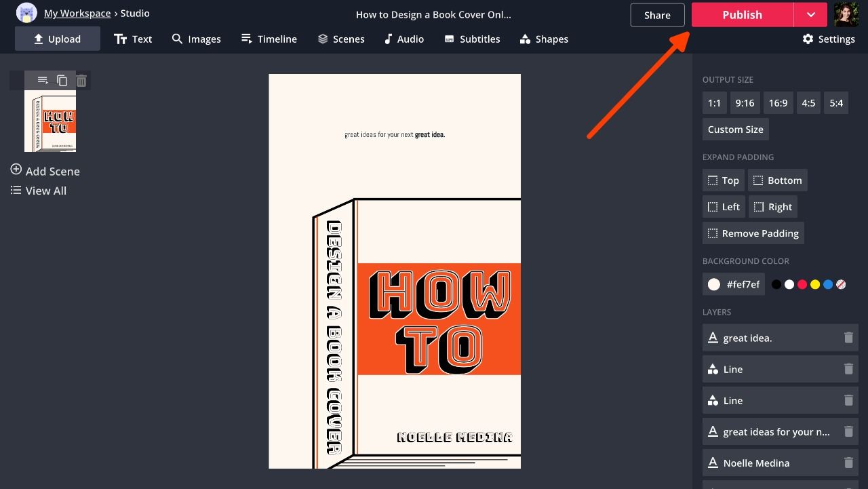The height and width of the screenshot is (489, 868).
Task: Open the Shapes menu
Action: 544,39
